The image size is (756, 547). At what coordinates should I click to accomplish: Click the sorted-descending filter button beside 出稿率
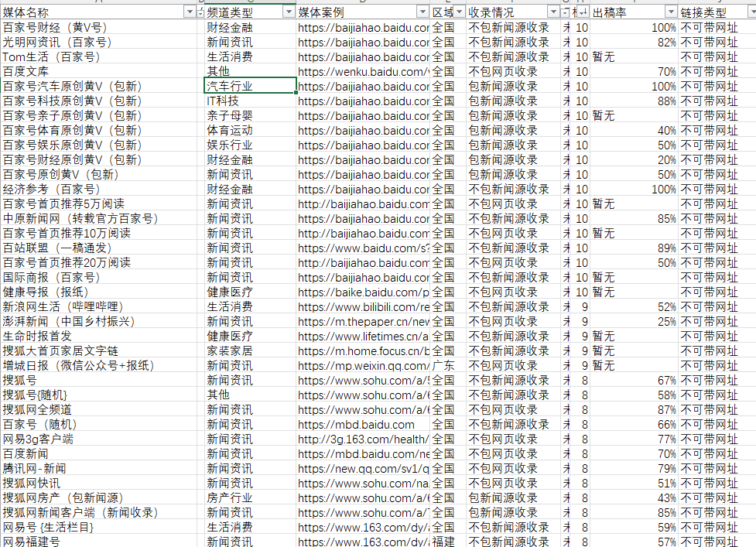click(583, 12)
